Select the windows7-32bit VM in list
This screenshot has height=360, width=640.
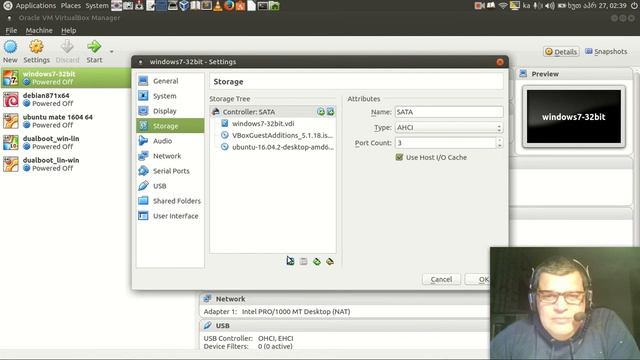coord(65,78)
